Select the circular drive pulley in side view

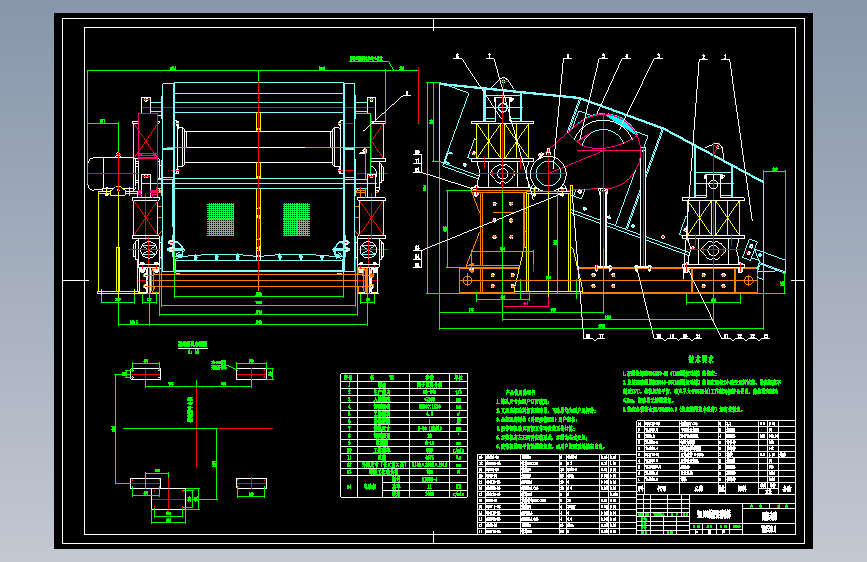coord(547,173)
